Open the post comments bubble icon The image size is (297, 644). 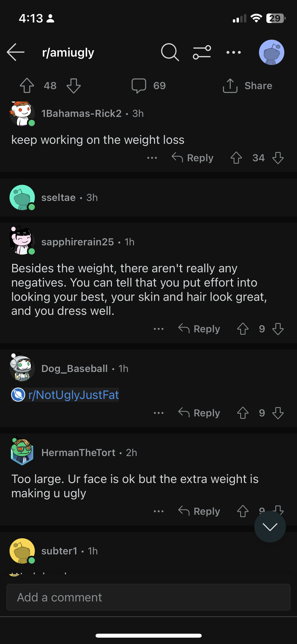(x=139, y=86)
